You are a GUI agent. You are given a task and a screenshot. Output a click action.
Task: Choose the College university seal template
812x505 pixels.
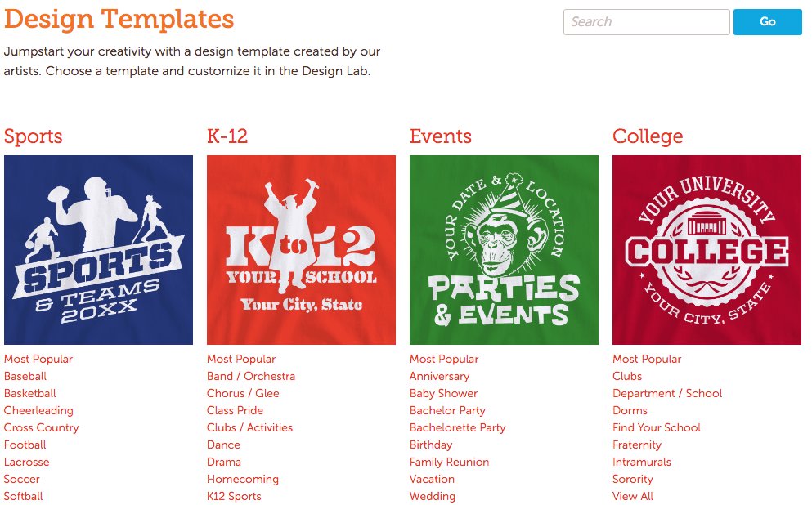707,250
